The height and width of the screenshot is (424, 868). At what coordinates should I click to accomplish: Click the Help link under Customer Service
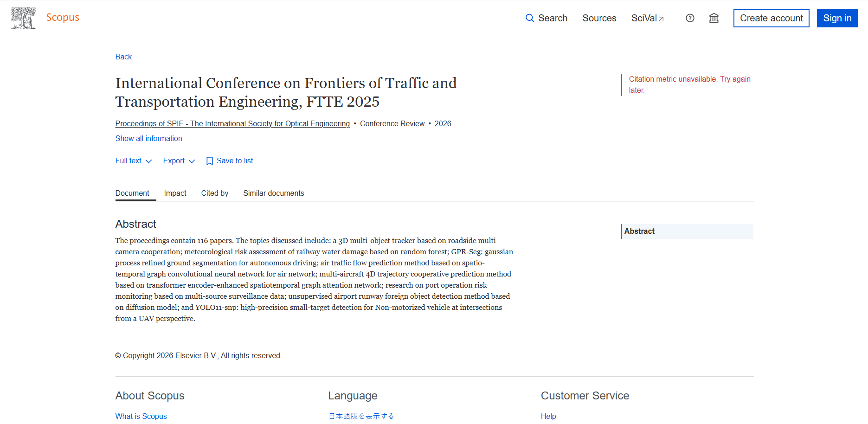coord(548,416)
